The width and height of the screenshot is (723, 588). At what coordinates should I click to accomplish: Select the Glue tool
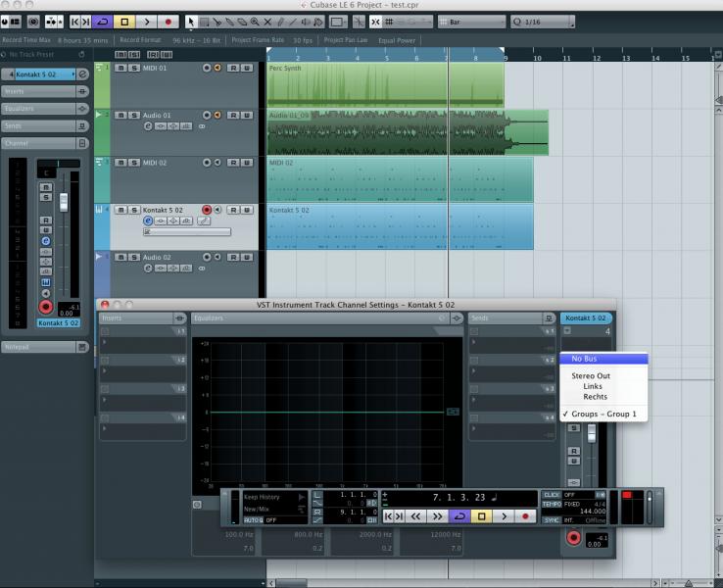pos(229,22)
